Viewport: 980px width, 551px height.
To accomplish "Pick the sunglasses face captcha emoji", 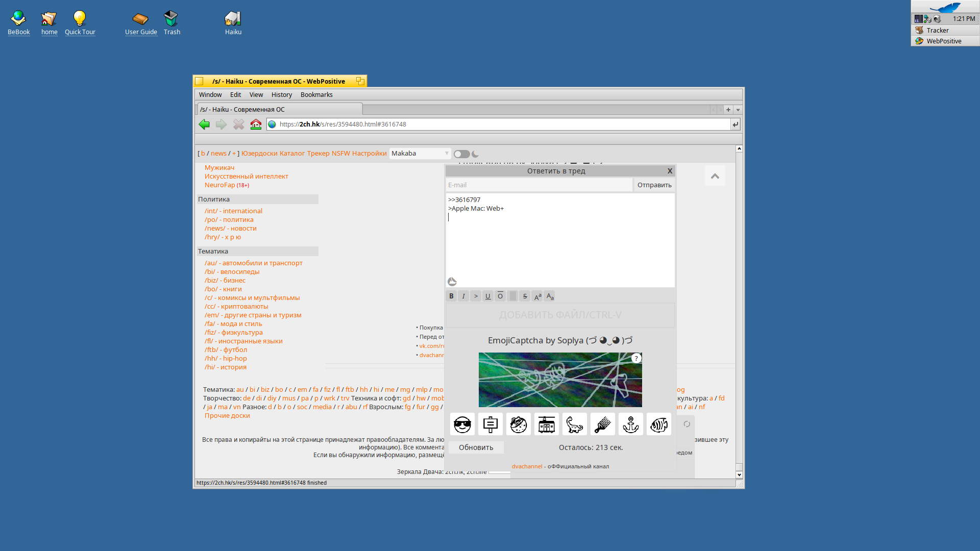I will (x=462, y=424).
